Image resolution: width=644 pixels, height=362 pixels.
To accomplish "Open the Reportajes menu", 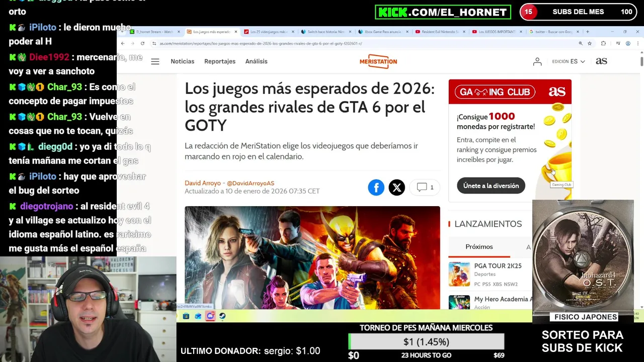I will pyautogui.click(x=220, y=61).
